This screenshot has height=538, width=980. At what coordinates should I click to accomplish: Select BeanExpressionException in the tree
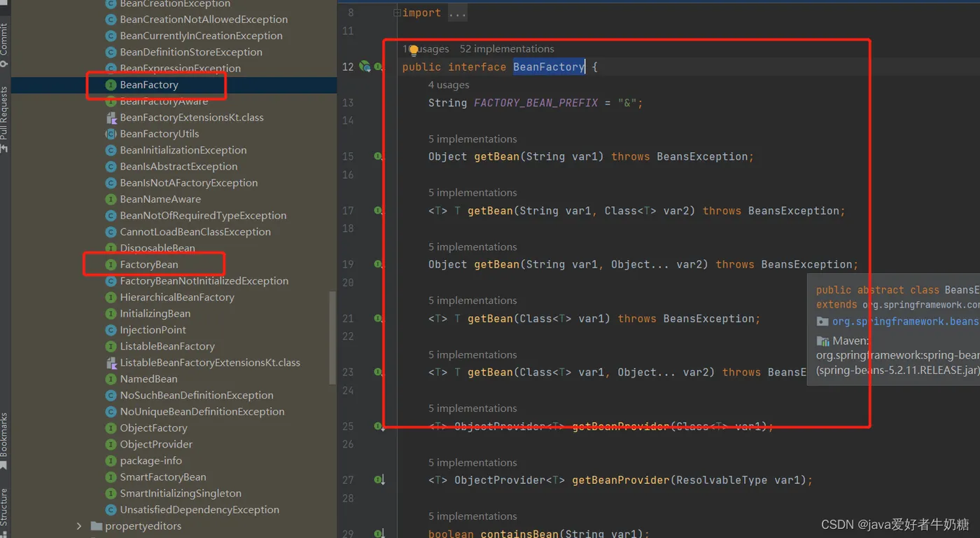(180, 69)
